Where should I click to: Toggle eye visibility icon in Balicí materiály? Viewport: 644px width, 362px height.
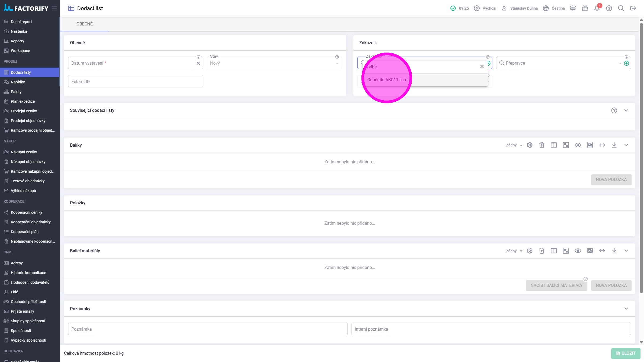point(578,251)
